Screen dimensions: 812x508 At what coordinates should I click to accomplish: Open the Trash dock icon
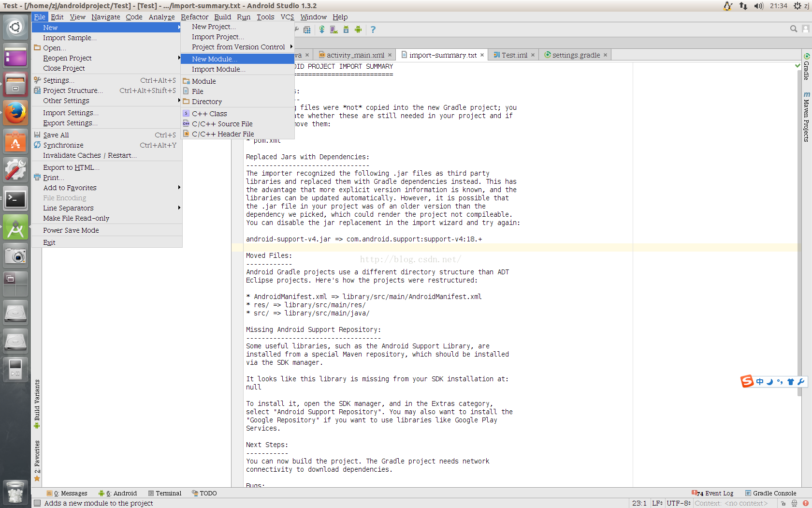click(15, 492)
